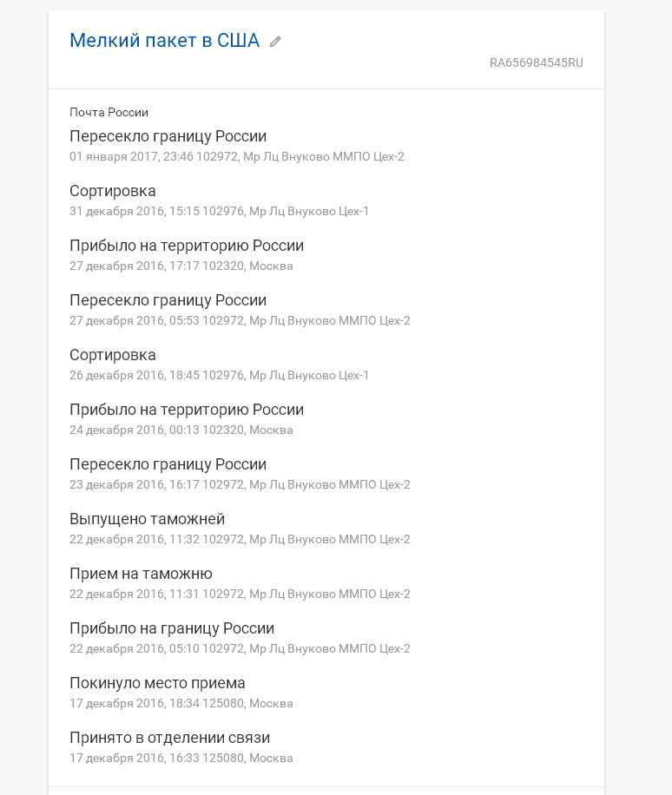Open the "Мелкий пакет в США" title link
The height and width of the screenshot is (795, 672).
pyautogui.click(x=164, y=41)
